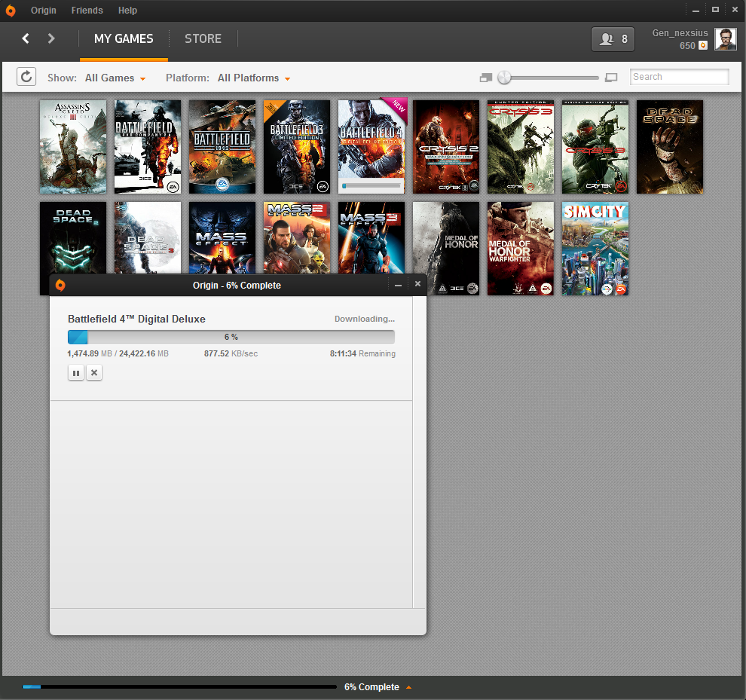Open the Friends menu
Screen dimensions: 746x700
coord(87,11)
